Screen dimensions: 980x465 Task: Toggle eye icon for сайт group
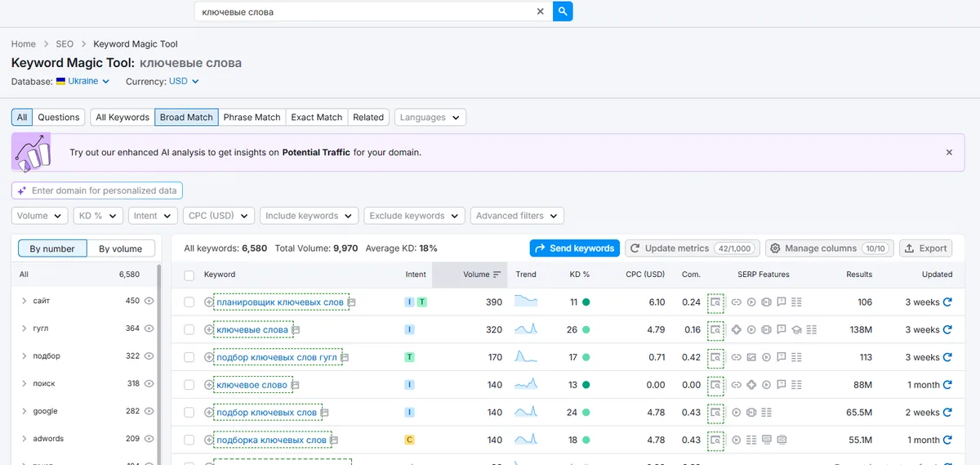pos(149,301)
